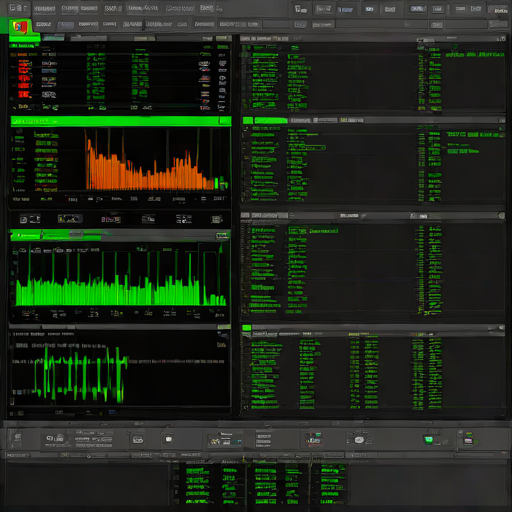The width and height of the screenshot is (512, 512).
Task: Click the gray handle on the green progress bar
Action: click(76, 234)
